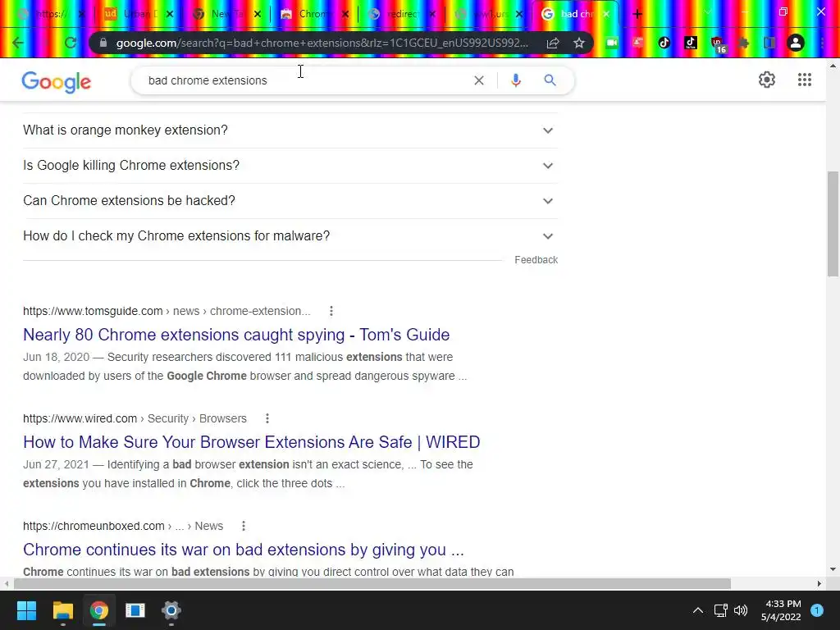The height and width of the screenshot is (630, 840).
Task: Open the Chrome profile avatar menu
Action: click(x=796, y=43)
